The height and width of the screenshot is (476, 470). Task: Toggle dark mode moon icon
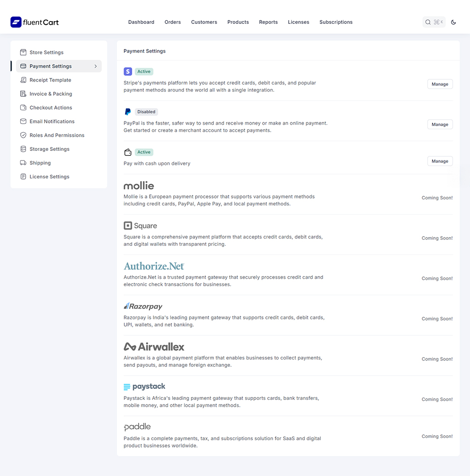click(453, 22)
